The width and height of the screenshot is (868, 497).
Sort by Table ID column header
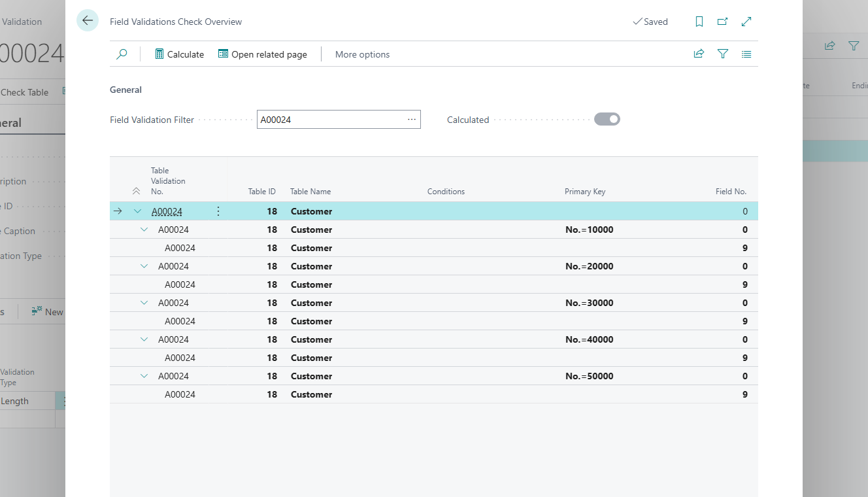coord(261,192)
